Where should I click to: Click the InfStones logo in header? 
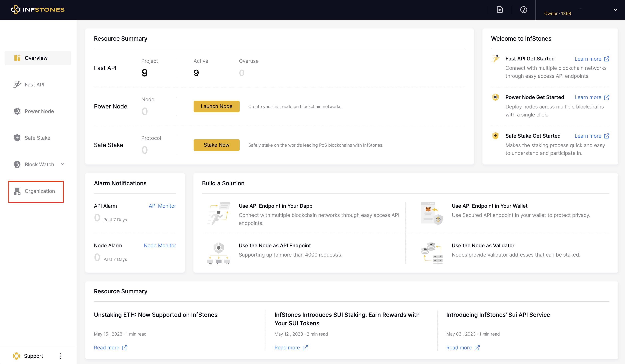coord(38,10)
